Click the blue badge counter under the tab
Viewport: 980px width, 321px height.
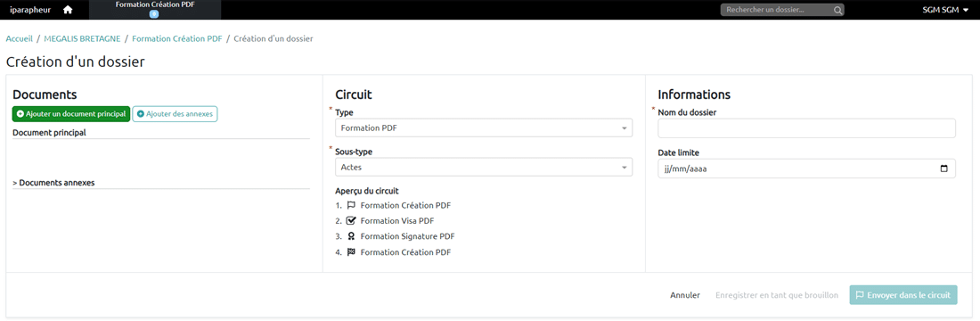[154, 13]
